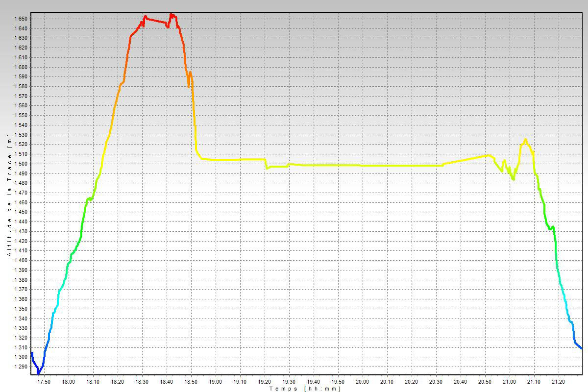Viewport: 588px width, 392px height.
Task: Click the 'Temps [hh:mm]' axis title
Action: click(x=304, y=389)
